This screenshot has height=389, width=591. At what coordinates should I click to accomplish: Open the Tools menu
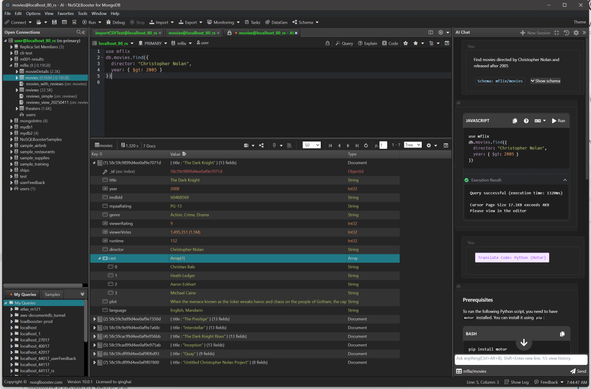[x=83, y=14]
